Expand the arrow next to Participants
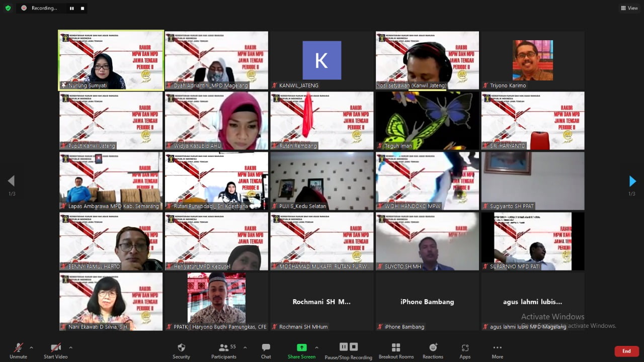The width and height of the screenshot is (644, 362). pos(245,347)
